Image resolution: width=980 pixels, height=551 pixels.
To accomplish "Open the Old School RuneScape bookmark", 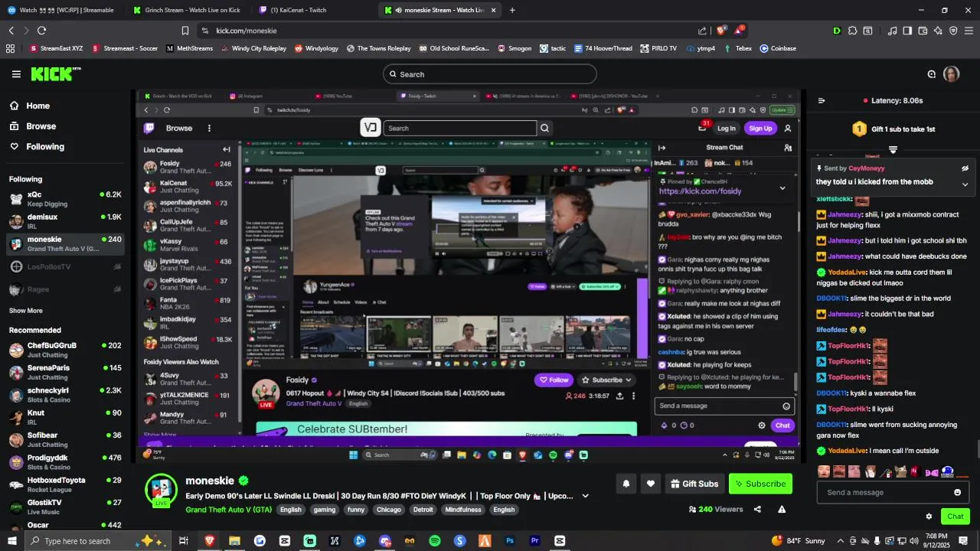I will coord(453,48).
